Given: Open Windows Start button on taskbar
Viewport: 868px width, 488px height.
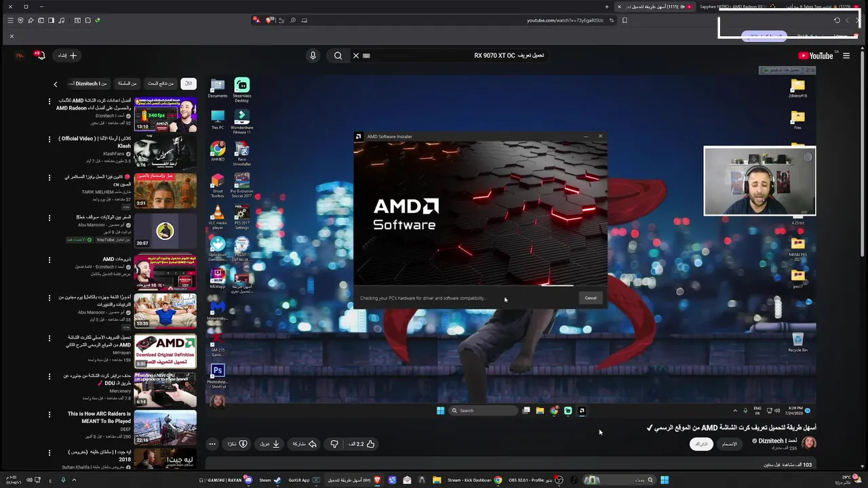Looking at the screenshot, I should pyautogui.click(x=665, y=480).
